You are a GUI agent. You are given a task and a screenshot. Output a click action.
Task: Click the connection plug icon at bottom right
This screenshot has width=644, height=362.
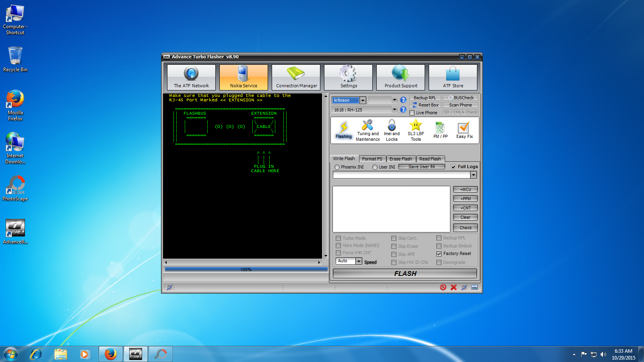click(464, 287)
